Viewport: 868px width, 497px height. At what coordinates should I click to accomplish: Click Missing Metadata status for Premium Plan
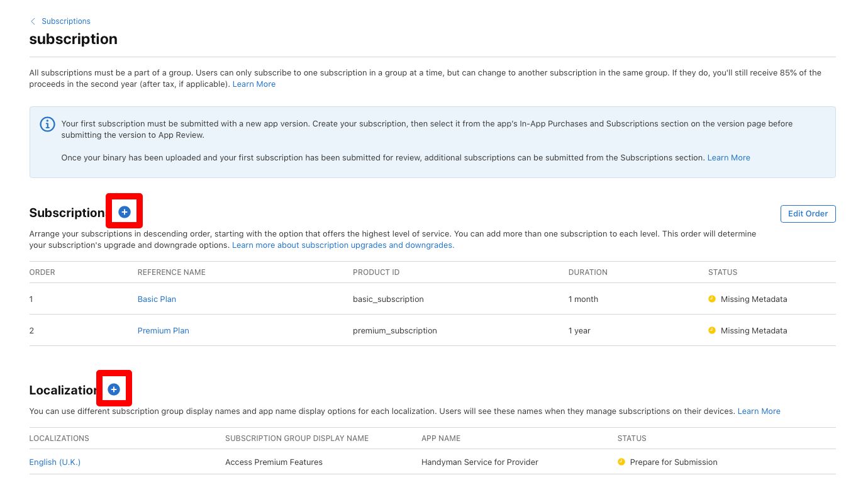click(x=754, y=330)
